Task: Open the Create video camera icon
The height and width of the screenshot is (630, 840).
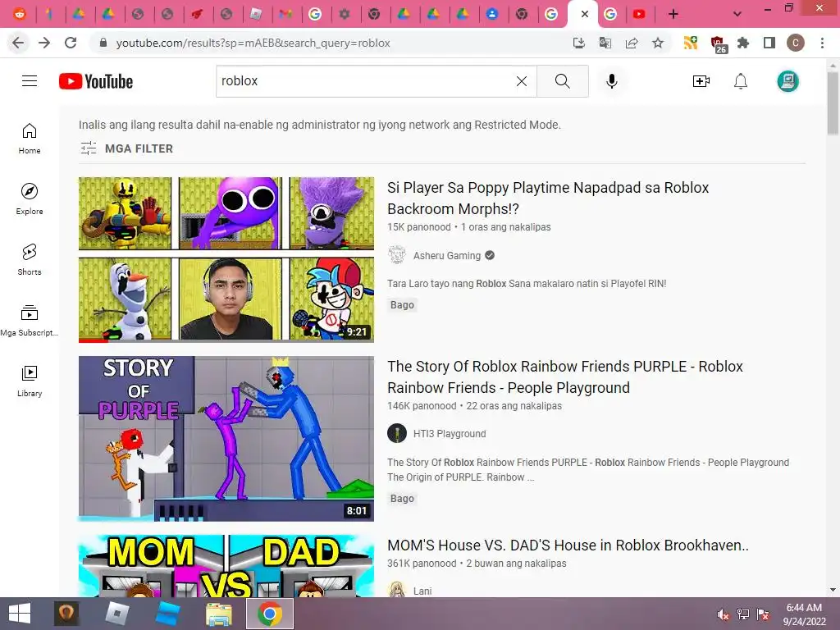Action: tap(701, 81)
